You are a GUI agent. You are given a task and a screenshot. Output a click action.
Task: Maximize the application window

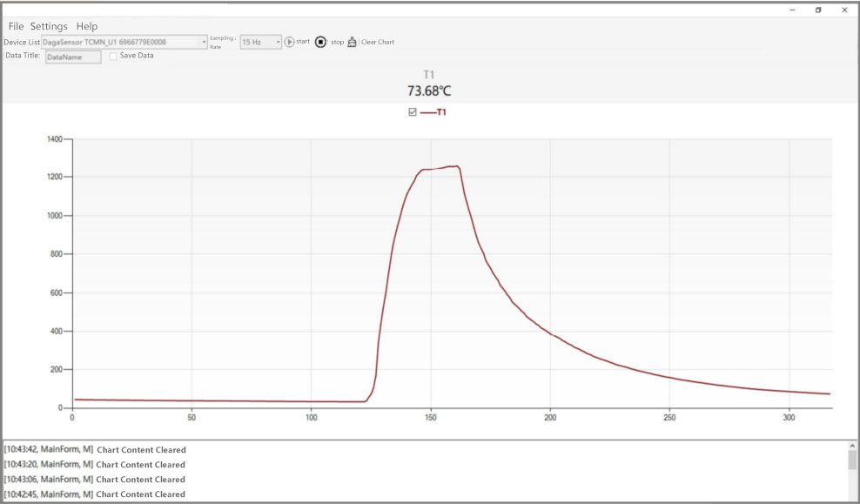pyautogui.click(x=818, y=10)
